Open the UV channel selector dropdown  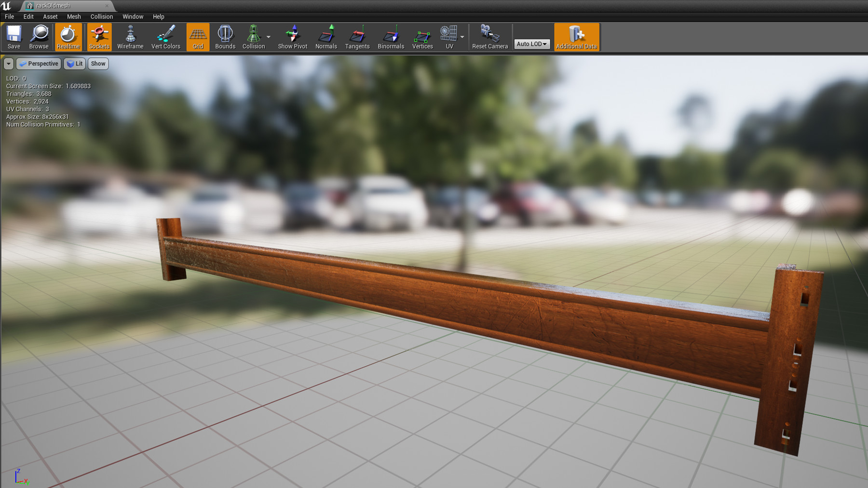point(461,36)
